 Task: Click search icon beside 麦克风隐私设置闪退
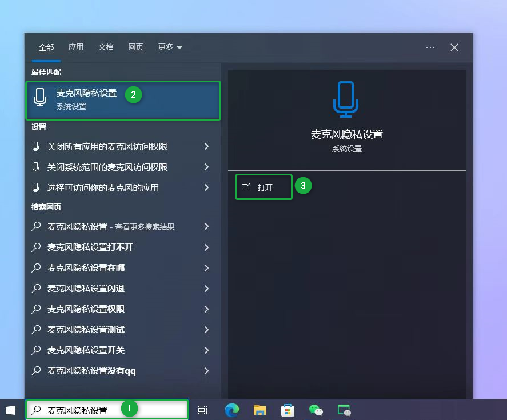tap(36, 288)
